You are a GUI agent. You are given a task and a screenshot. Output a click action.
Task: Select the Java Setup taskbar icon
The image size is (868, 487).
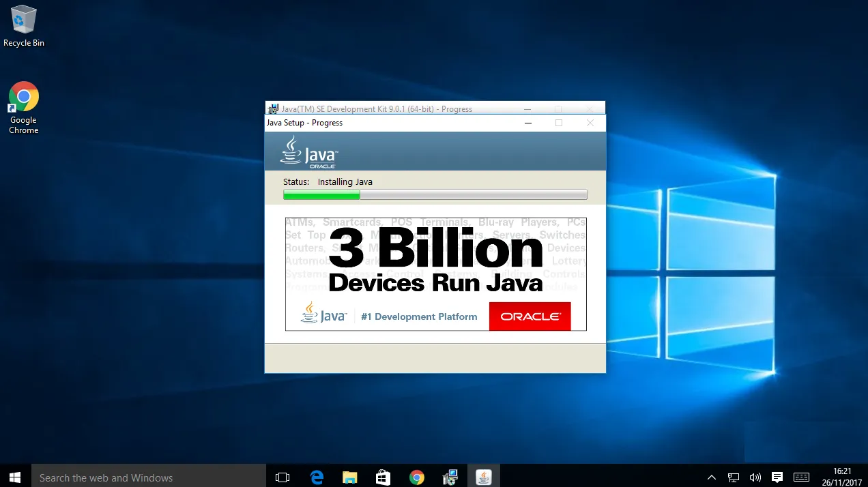[484, 477]
